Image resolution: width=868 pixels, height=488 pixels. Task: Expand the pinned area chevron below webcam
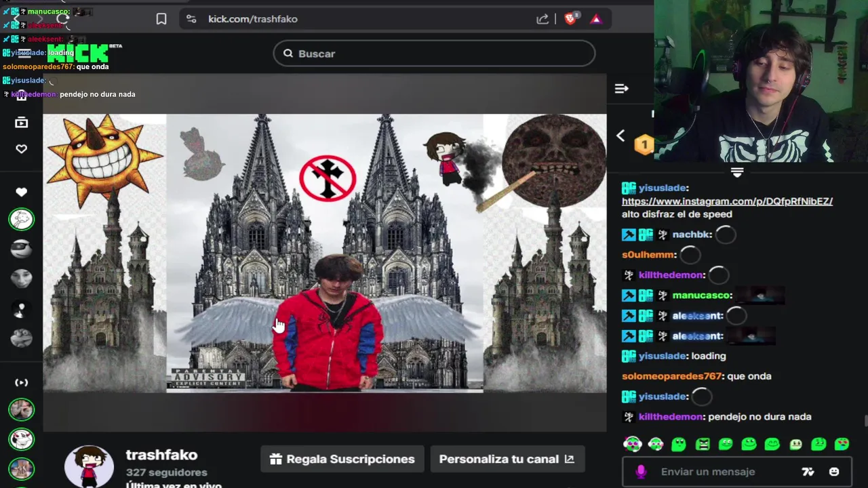[737, 173]
